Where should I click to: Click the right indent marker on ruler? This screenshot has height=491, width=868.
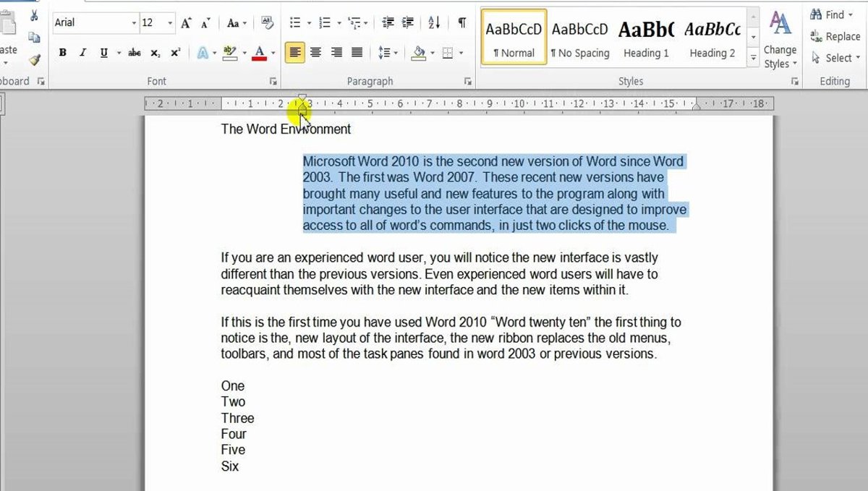(x=697, y=106)
